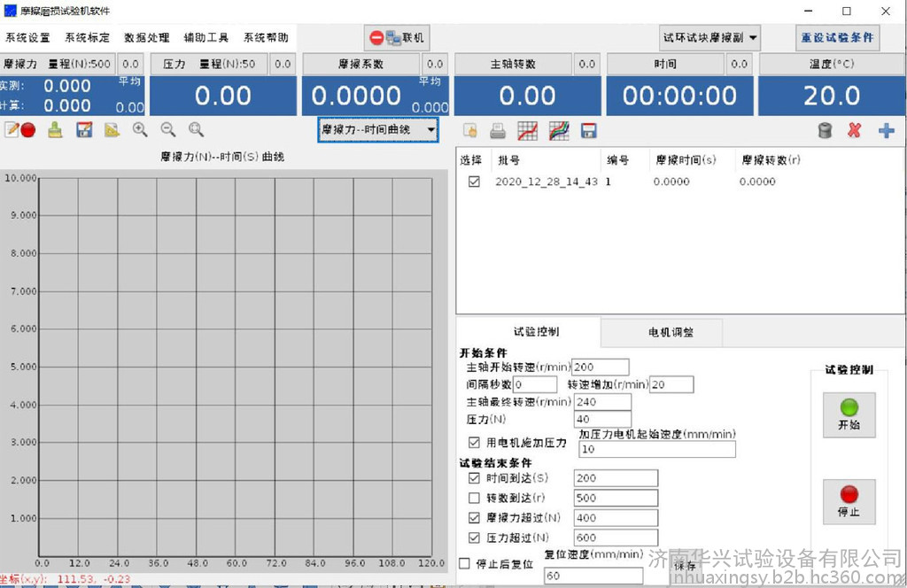The width and height of the screenshot is (907, 588).
Task: Click the 重设试验条件 button
Action: (x=837, y=38)
